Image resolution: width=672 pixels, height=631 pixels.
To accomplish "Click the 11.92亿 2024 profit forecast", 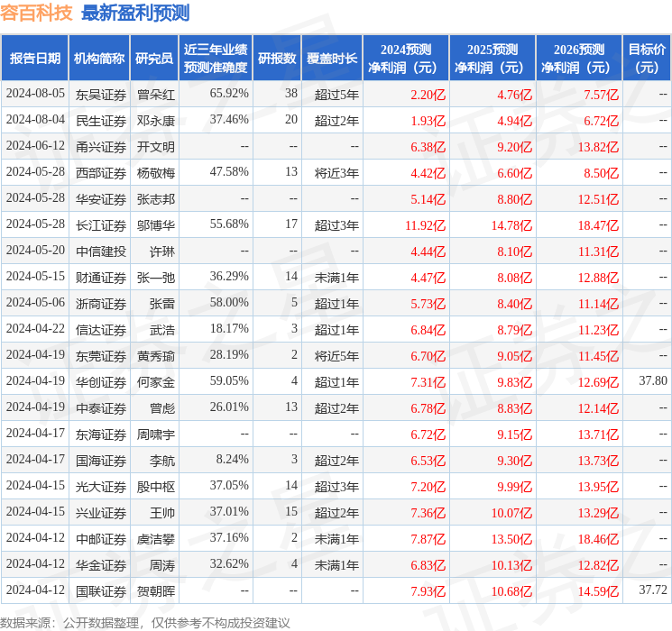I will tap(426, 224).
